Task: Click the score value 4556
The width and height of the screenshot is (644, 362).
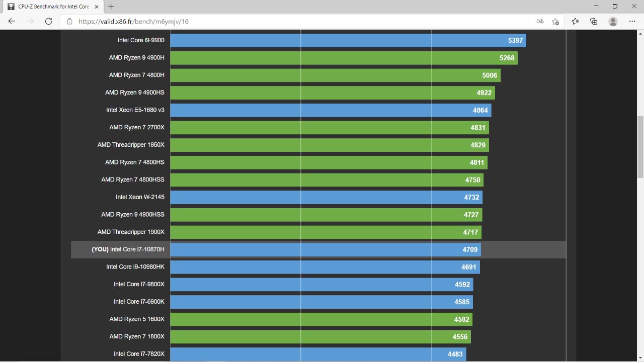Action: coord(460,337)
